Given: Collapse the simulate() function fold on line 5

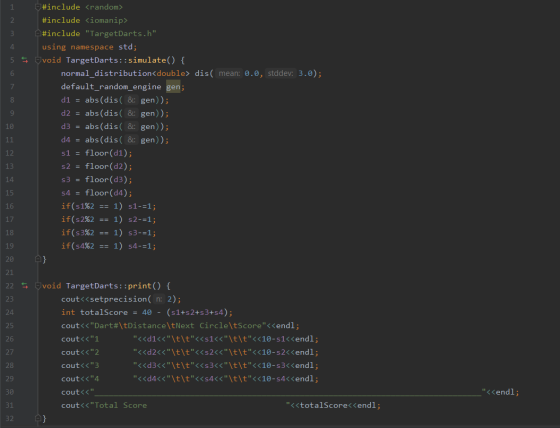Looking at the screenshot, I should pyautogui.click(x=38, y=60).
